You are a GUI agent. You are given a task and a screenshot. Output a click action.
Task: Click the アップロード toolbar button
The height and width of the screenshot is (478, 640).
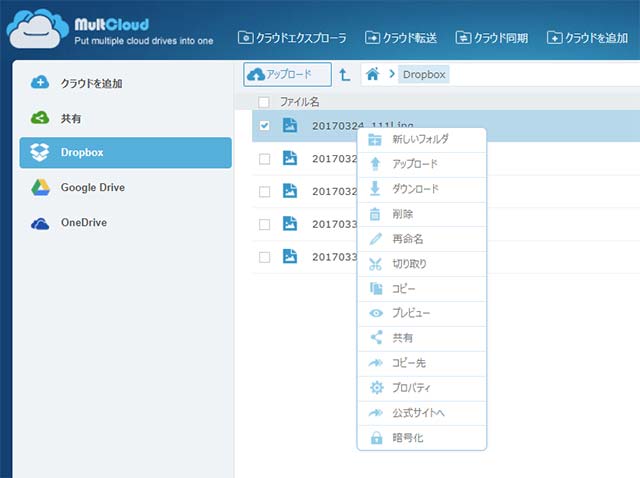point(287,74)
